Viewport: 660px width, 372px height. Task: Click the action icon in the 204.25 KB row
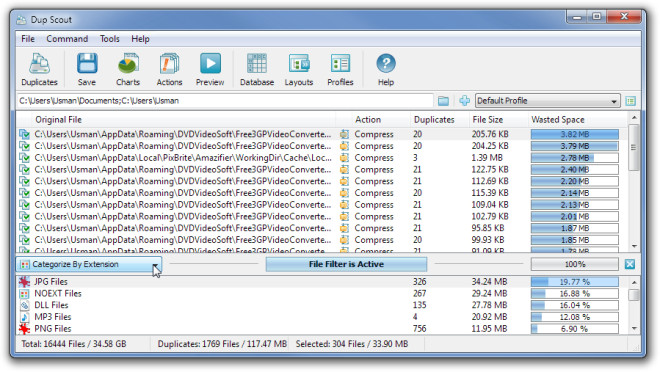(x=344, y=146)
